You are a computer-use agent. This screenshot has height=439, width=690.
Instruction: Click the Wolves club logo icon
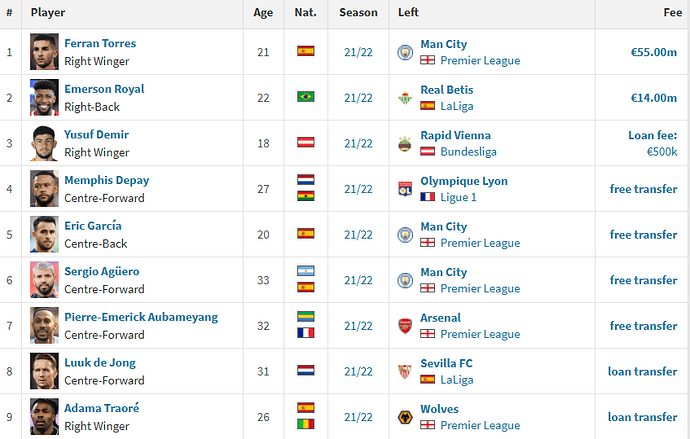[x=405, y=417]
